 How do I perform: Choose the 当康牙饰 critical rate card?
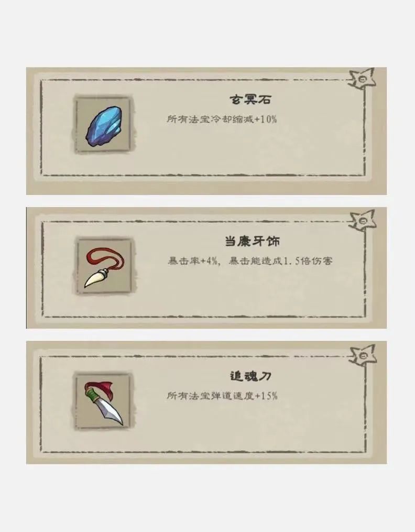click(206, 268)
